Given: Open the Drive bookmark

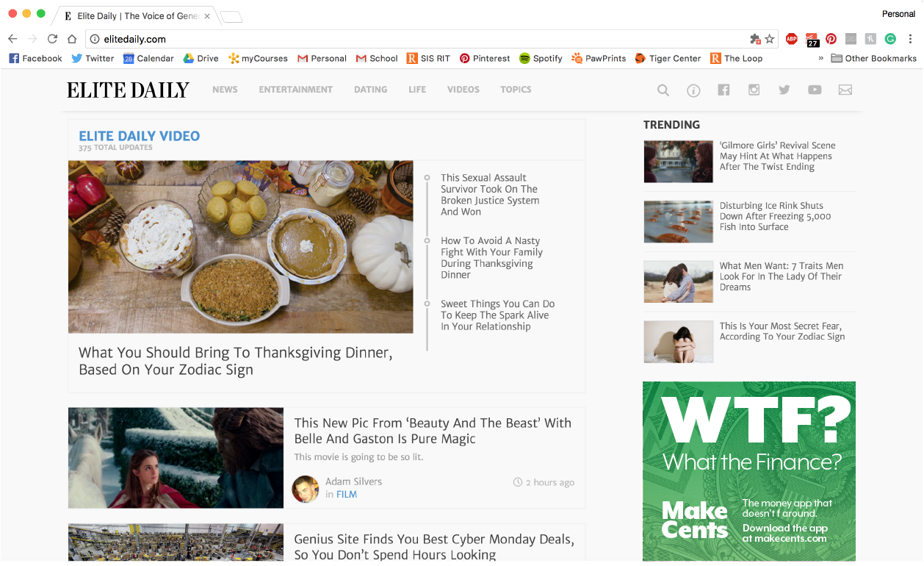Looking at the screenshot, I should (x=201, y=58).
